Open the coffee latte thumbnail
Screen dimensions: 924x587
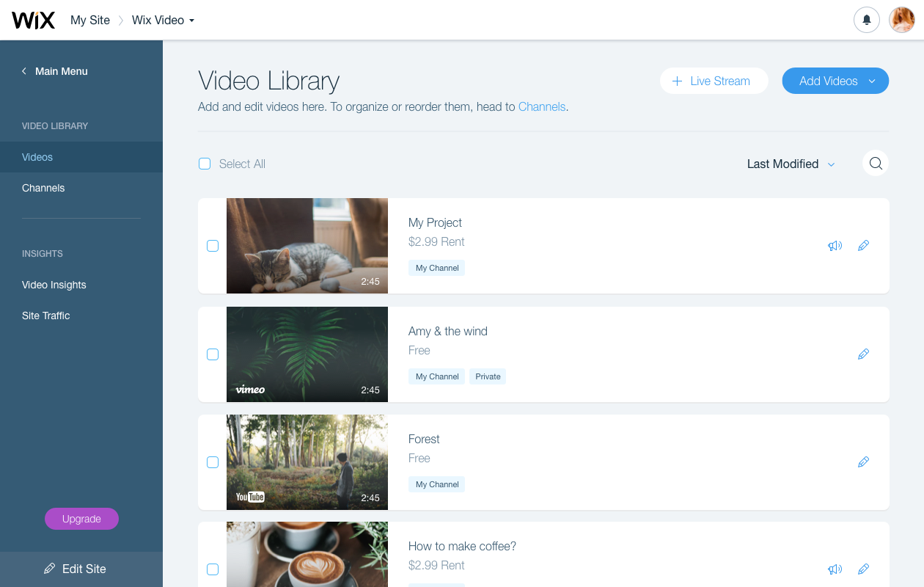click(x=307, y=554)
